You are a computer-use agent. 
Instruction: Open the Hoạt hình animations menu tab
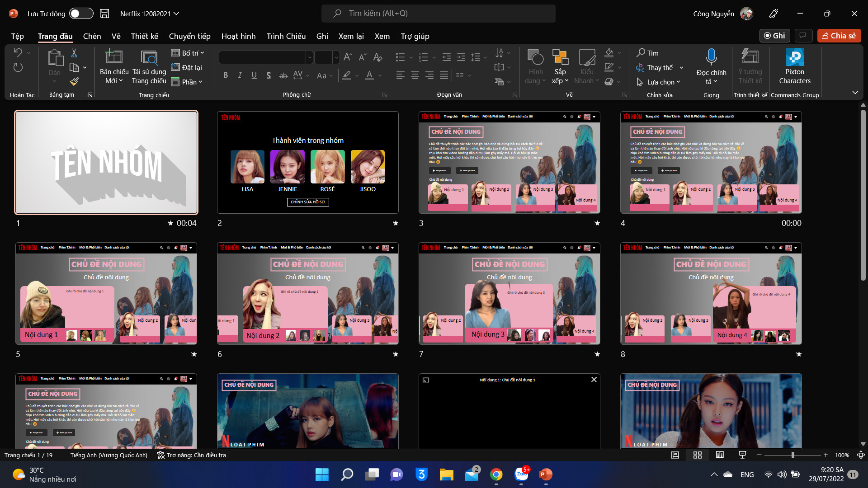pos(238,36)
